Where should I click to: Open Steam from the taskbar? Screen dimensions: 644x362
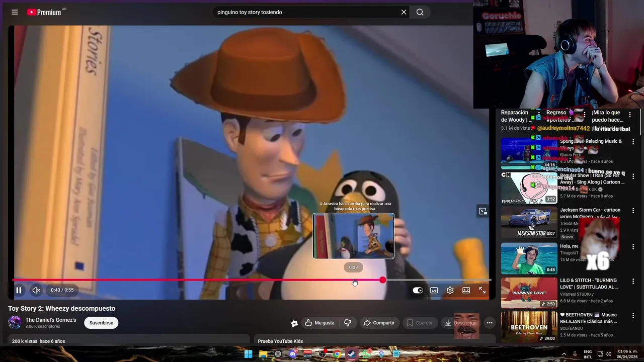[352, 354]
